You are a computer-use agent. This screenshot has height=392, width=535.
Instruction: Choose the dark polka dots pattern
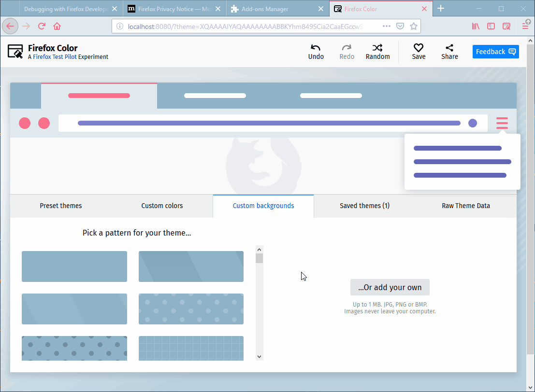pos(74,348)
